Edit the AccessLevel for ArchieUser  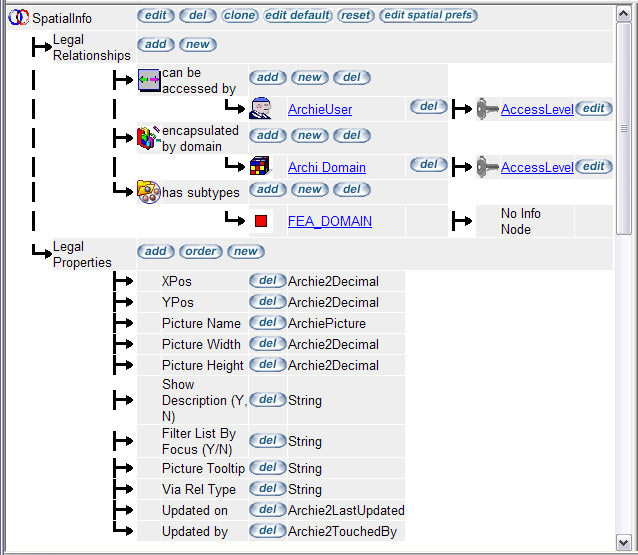pos(593,109)
